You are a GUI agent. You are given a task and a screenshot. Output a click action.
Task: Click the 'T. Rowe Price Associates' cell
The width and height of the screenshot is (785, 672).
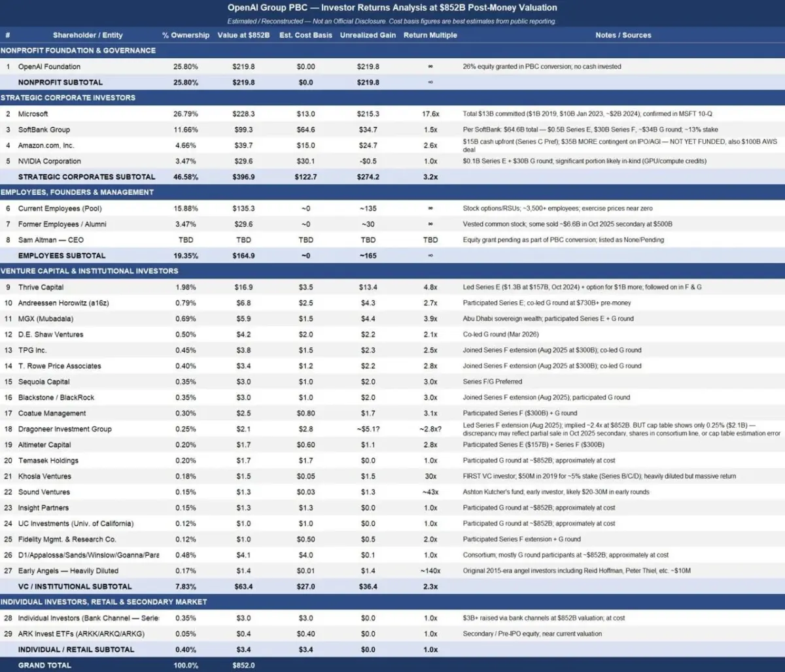[60, 365]
